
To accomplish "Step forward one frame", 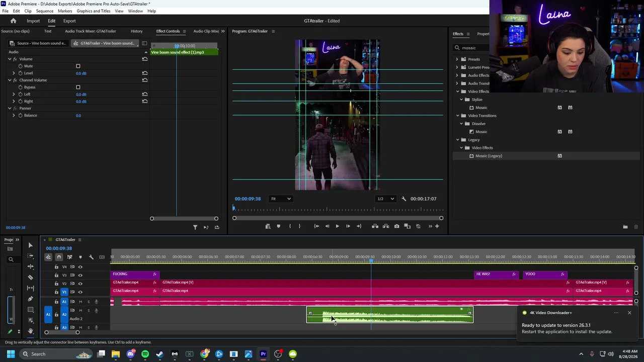I will pyautogui.click(x=348, y=226).
